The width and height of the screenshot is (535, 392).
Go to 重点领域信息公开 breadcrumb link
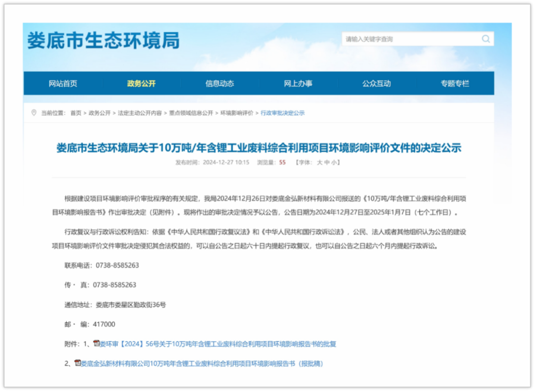pos(191,113)
